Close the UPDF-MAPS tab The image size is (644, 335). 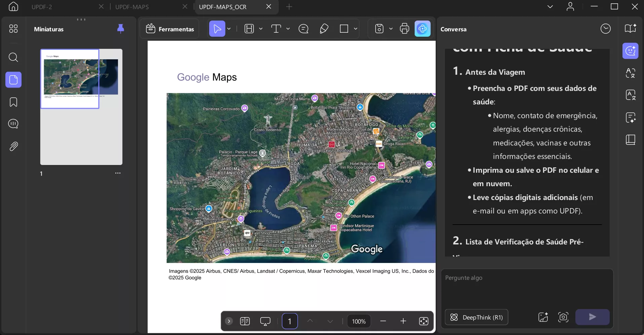pos(185,6)
